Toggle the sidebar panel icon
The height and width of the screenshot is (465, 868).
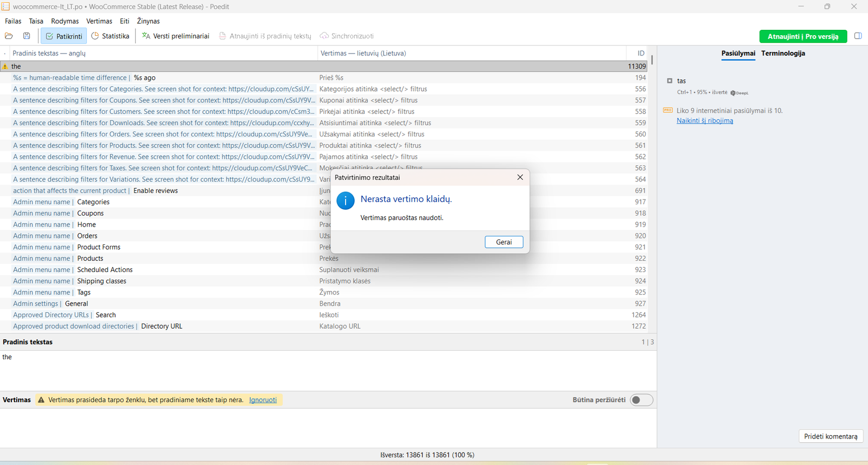858,36
